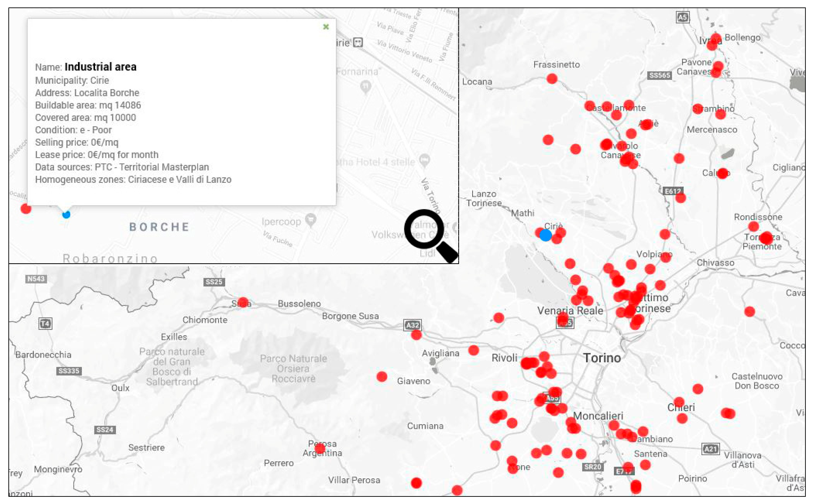Click the train station icon near Via Vittorio Veneto
The image size is (813, 504).
click(x=358, y=43)
